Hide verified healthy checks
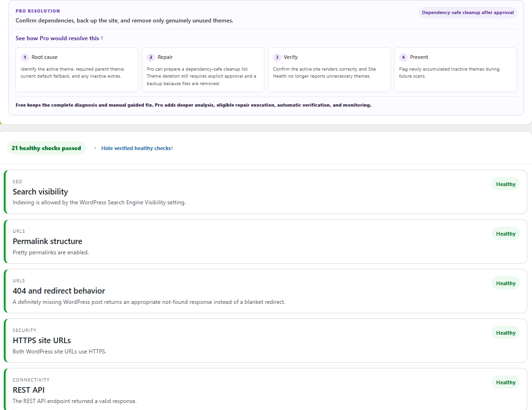This screenshot has width=532, height=410. coord(137,148)
